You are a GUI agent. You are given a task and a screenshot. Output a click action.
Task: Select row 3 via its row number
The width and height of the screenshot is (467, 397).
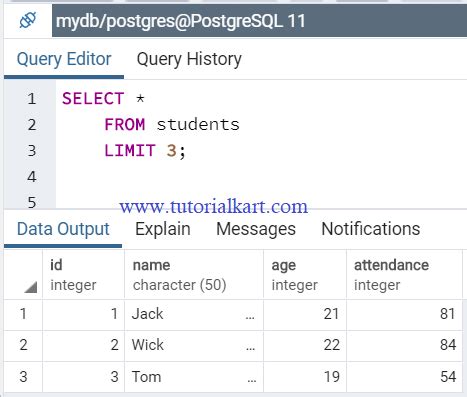point(23,377)
